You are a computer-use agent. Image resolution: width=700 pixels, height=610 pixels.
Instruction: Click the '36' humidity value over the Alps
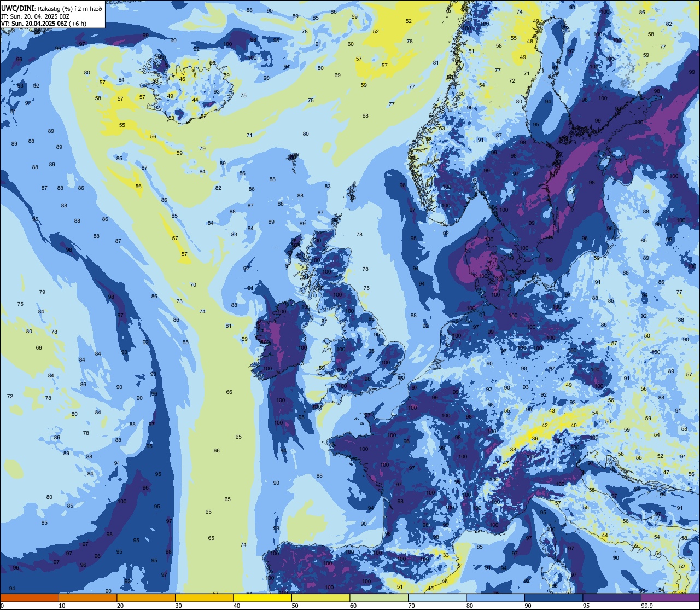pos(535,439)
